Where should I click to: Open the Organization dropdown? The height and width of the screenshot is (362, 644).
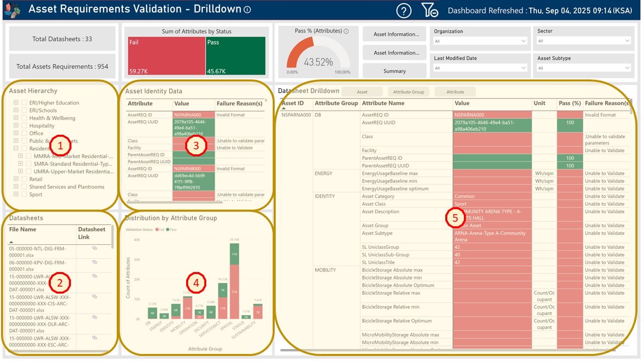coord(480,41)
